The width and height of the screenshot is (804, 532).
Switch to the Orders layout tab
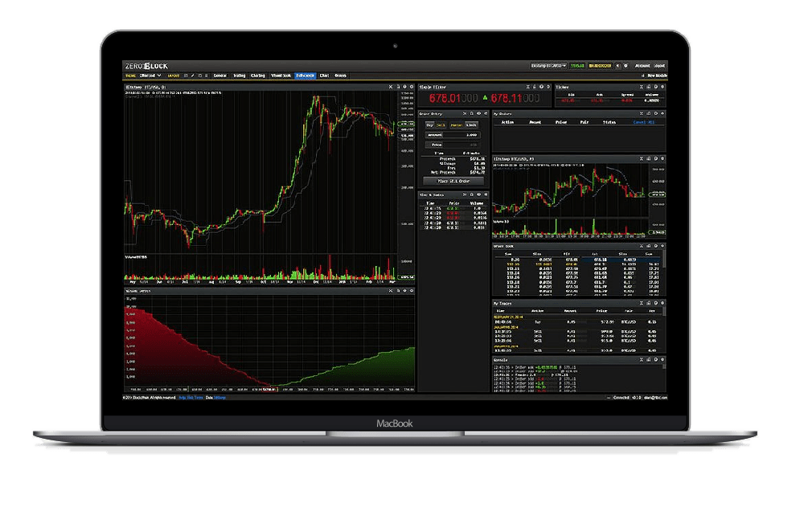coord(340,76)
